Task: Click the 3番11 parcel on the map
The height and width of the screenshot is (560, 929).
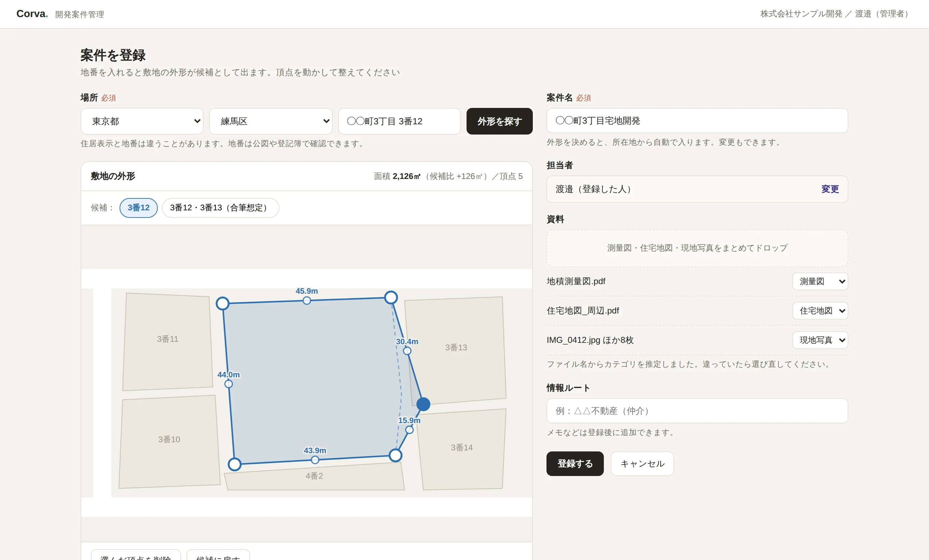Action: click(x=167, y=341)
